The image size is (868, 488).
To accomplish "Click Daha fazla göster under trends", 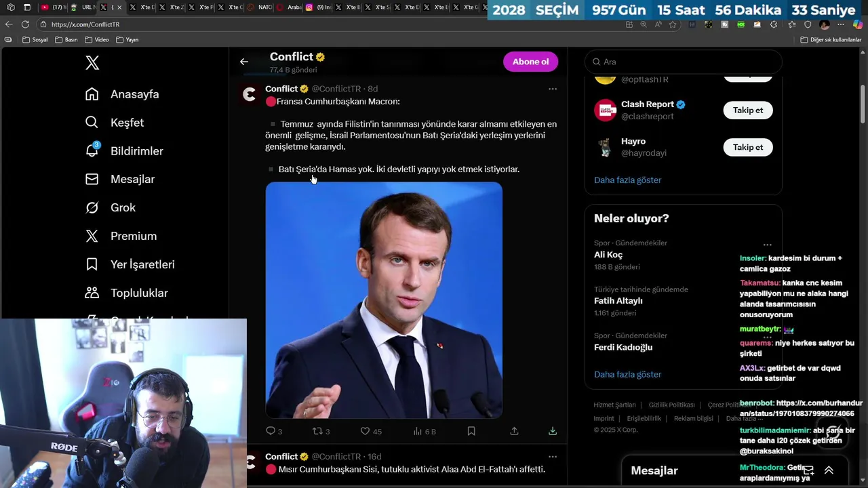I will click(627, 375).
